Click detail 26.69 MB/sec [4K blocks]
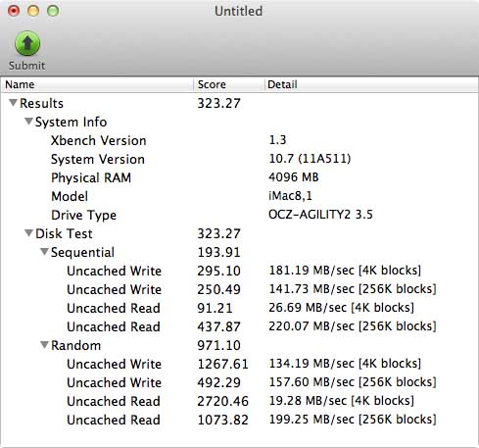The height and width of the screenshot is (448, 479). point(341,308)
